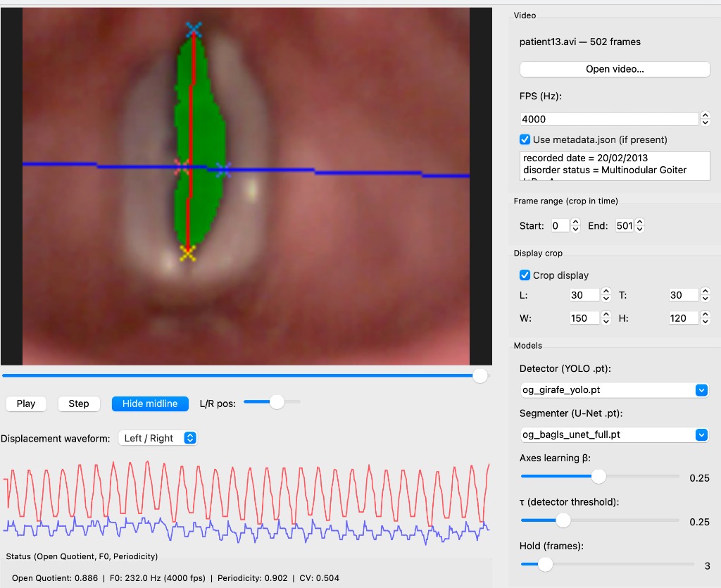Open the Detector YOLO model chevron
The width and height of the screenshot is (721, 588).
[x=701, y=389]
